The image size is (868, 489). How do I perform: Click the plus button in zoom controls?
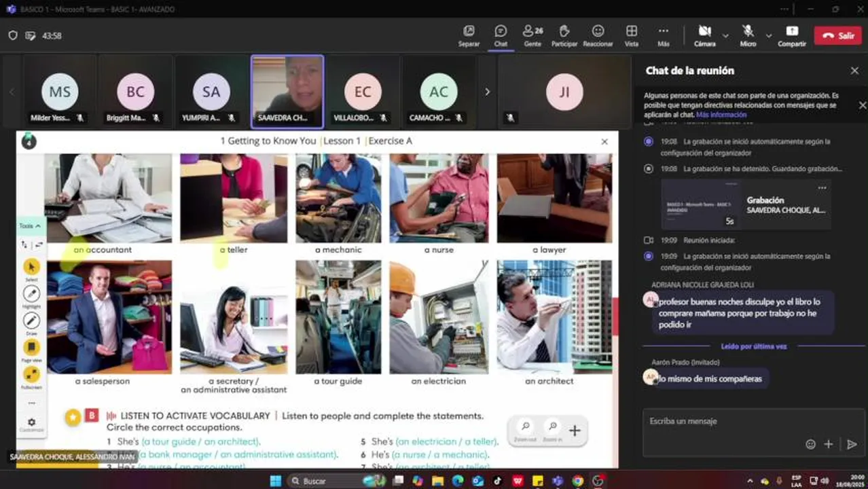(x=575, y=430)
